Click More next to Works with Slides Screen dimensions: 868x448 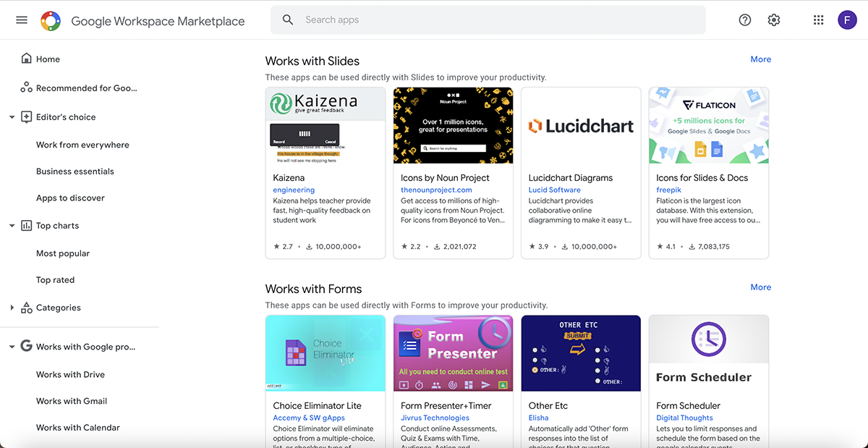760,59
